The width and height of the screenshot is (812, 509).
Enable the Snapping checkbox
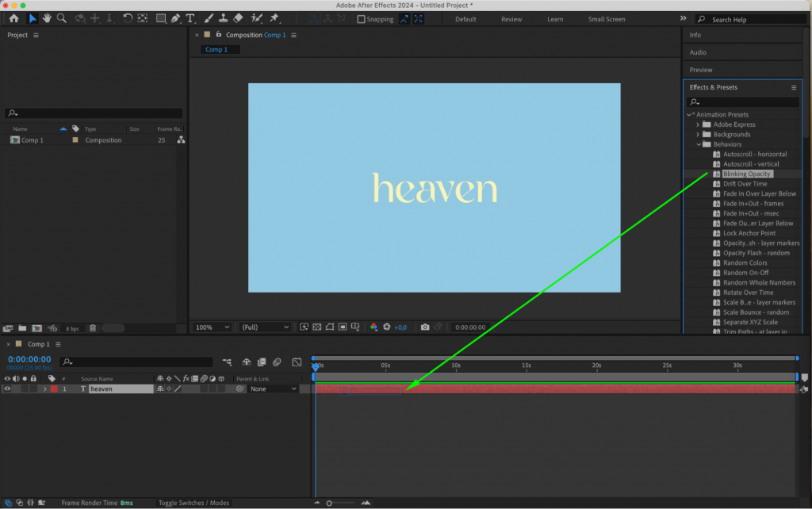(361, 19)
